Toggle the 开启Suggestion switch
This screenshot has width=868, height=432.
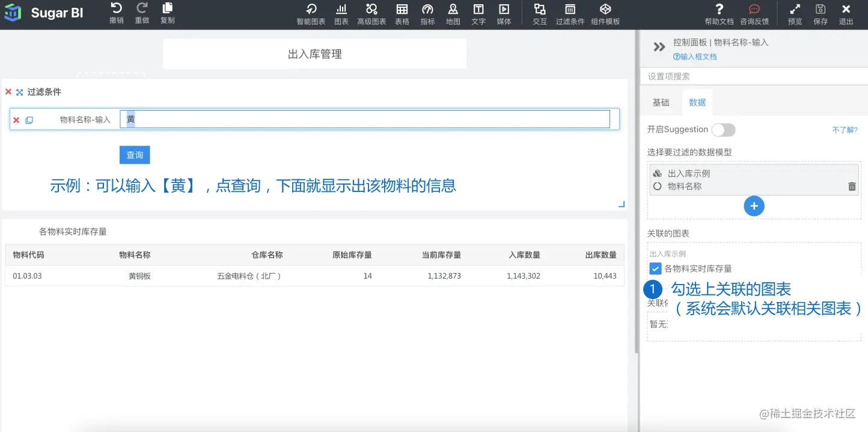[723, 129]
